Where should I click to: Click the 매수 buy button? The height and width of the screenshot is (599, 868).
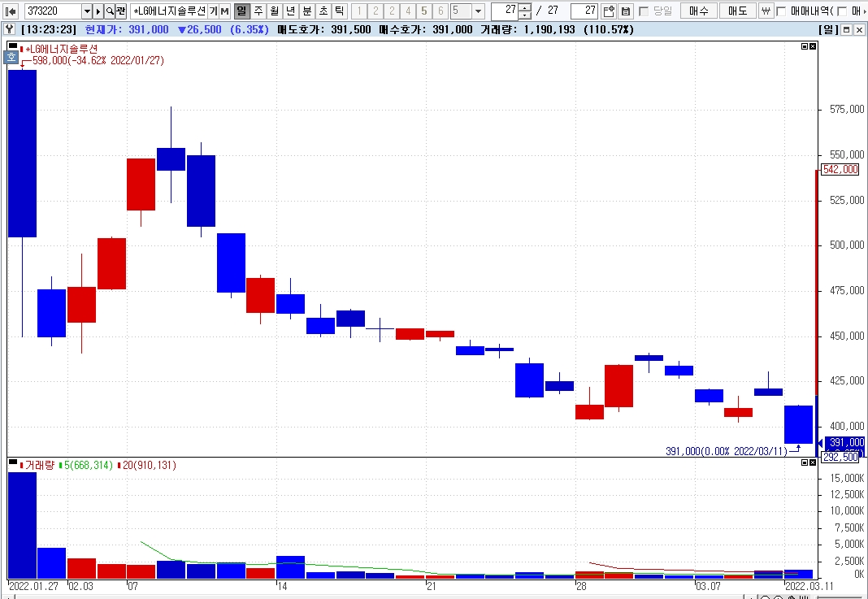(699, 11)
